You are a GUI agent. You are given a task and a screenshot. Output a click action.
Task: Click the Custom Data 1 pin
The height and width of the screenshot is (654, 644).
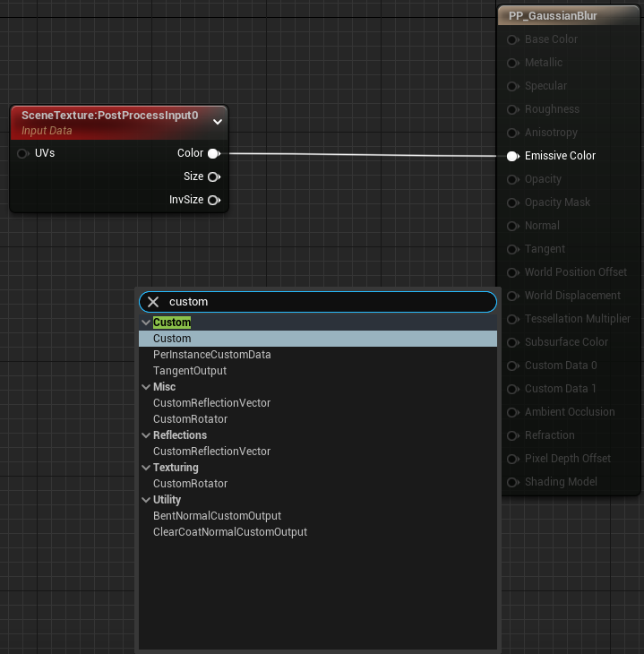pyautogui.click(x=512, y=389)
